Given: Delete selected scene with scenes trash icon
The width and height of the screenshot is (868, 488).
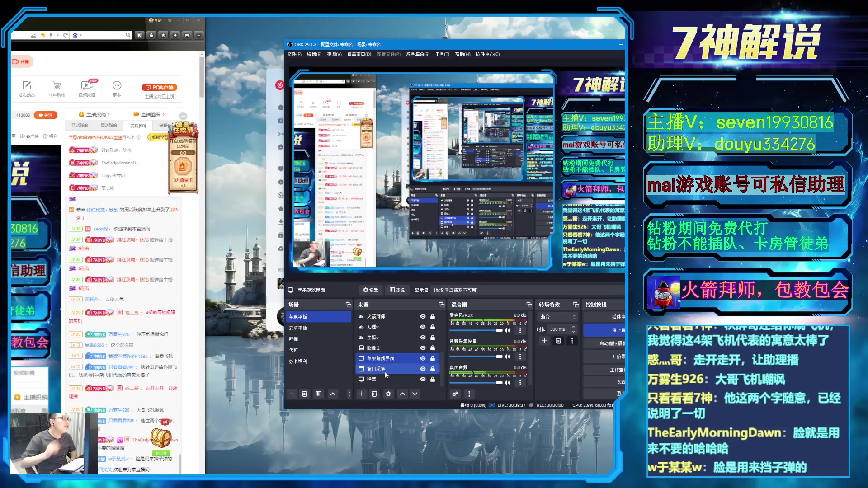Looking at the screenshot, I should pyautogui.click(x=304, y=394).
